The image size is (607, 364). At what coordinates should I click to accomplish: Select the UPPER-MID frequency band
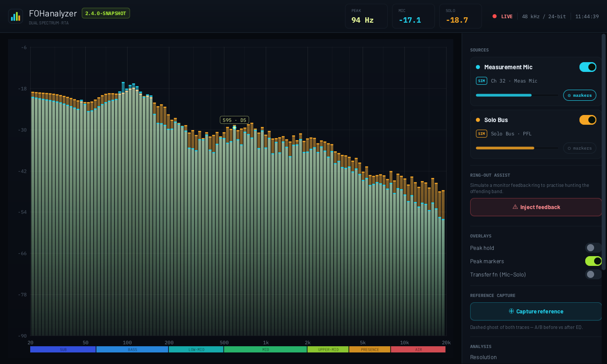[328, 349]
